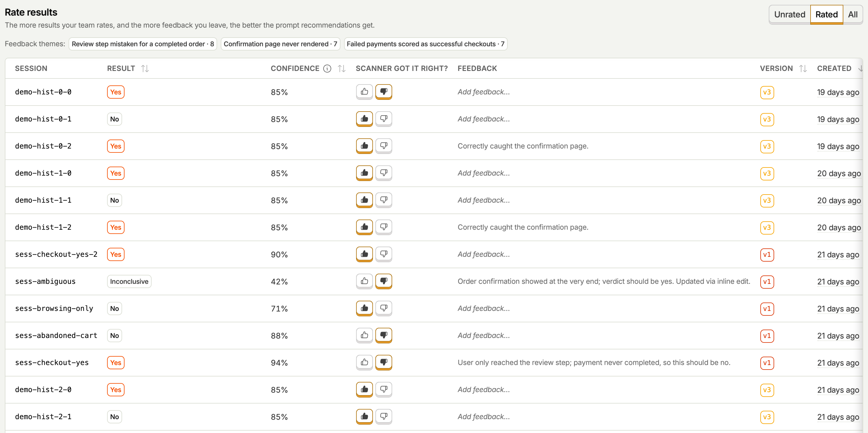Open session sess-ambiguous
The height and width of the screenshot is (433, 868).
(x=45, y=281)
